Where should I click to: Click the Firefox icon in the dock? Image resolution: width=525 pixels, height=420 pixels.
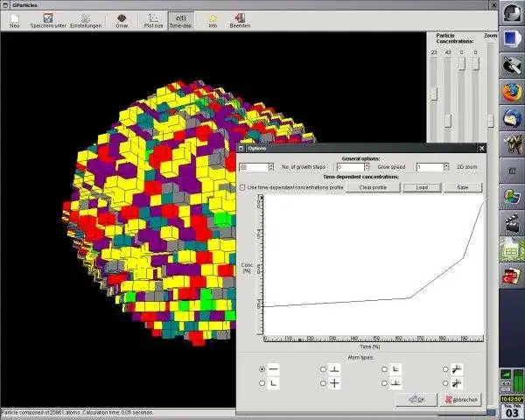point(512,92)
